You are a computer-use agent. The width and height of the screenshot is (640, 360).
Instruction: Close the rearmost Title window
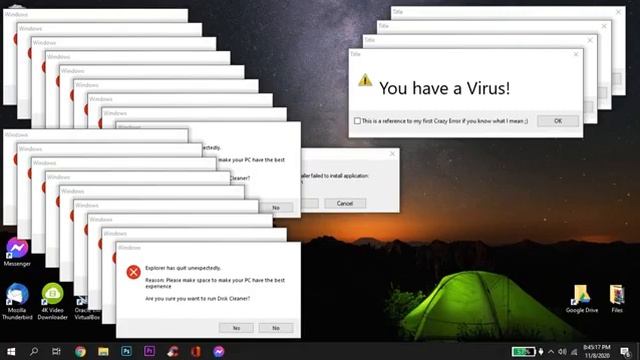[x=618, y=12]
